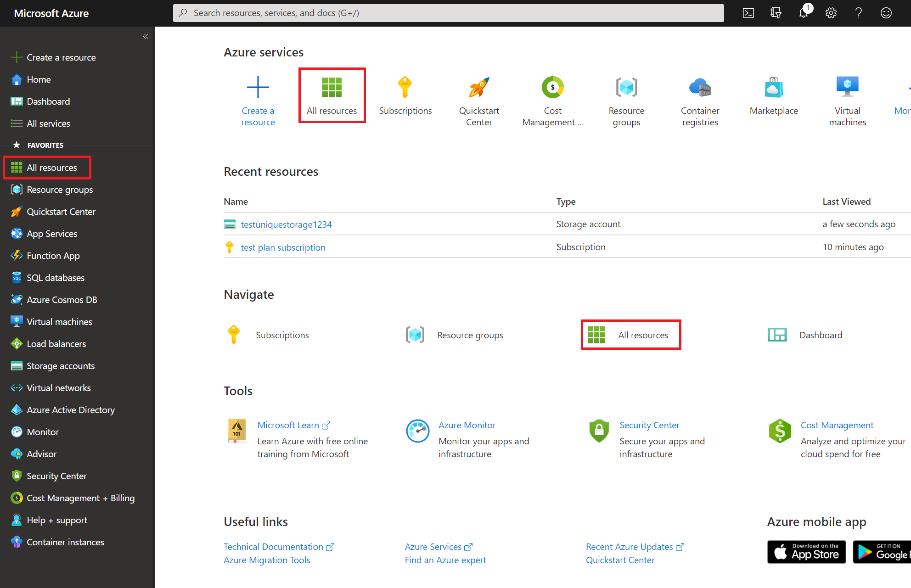911x588 pixels.
Task: Toggle the collapse sidebar chevron
Action: (x=146, y=37)
